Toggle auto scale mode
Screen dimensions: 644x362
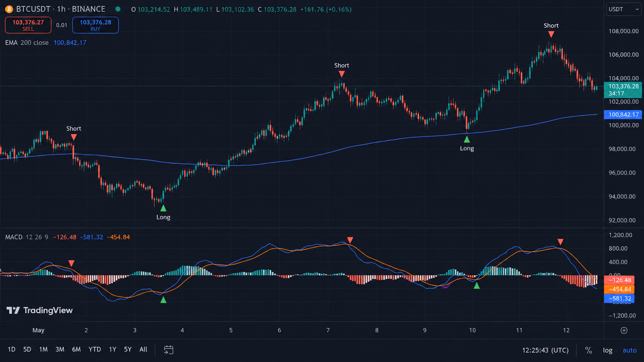coord(629,350)
